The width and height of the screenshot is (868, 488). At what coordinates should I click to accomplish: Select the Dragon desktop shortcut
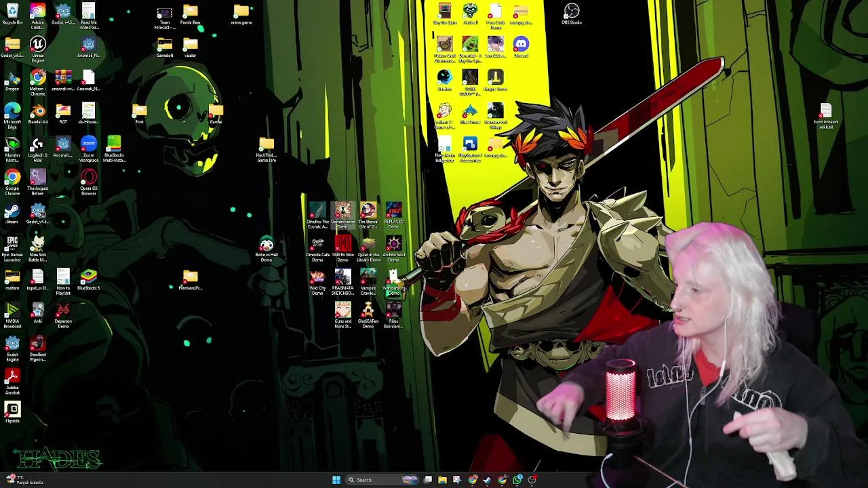click(12, 81)
